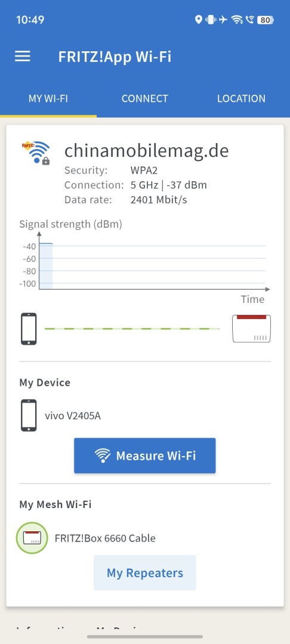Tap the Wi-Fi signal status bar icon
290x644 pixels.
point(237,19)
